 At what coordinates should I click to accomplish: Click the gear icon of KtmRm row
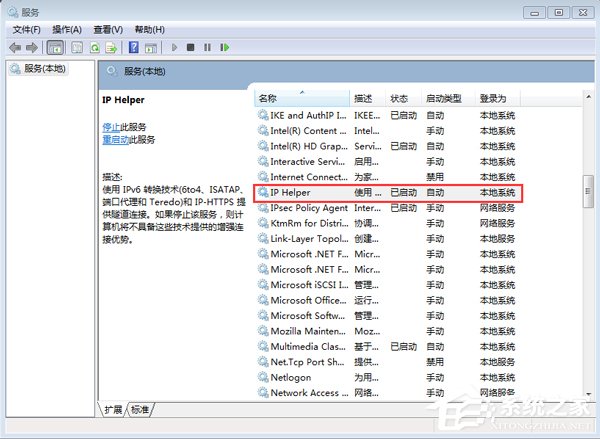pos(263,223)
